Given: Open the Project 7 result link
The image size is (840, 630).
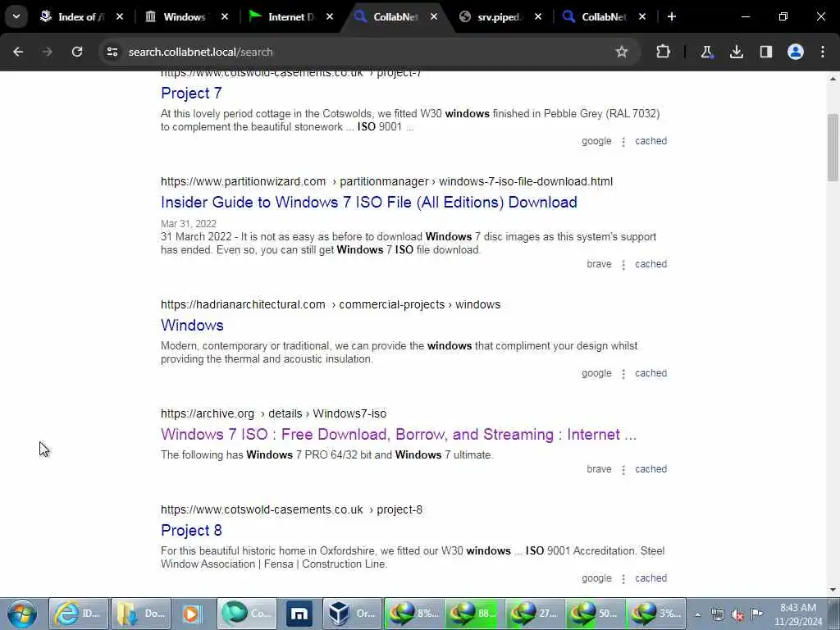Looking at the screenshot, I should [x=191, y=94].
